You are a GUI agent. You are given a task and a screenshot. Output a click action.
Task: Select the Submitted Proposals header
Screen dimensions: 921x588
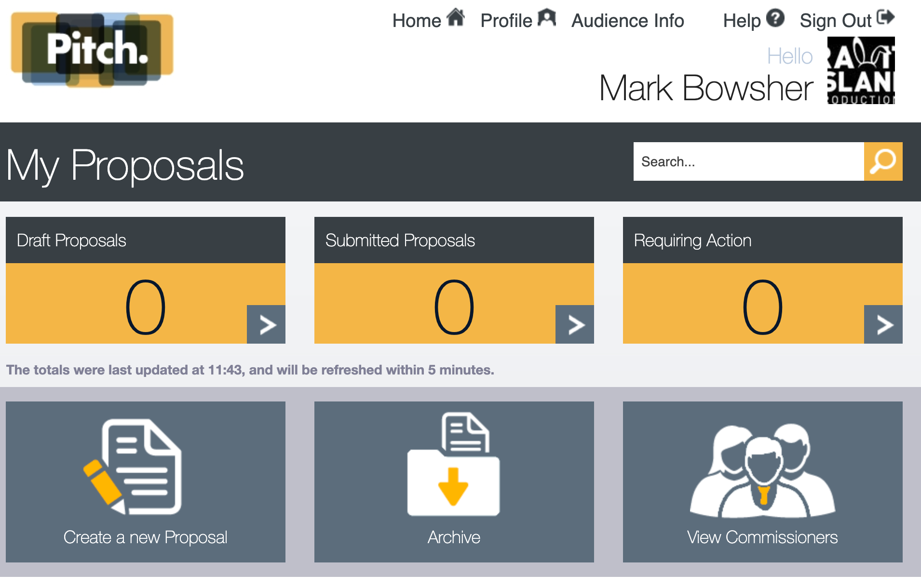pos(400,241)
